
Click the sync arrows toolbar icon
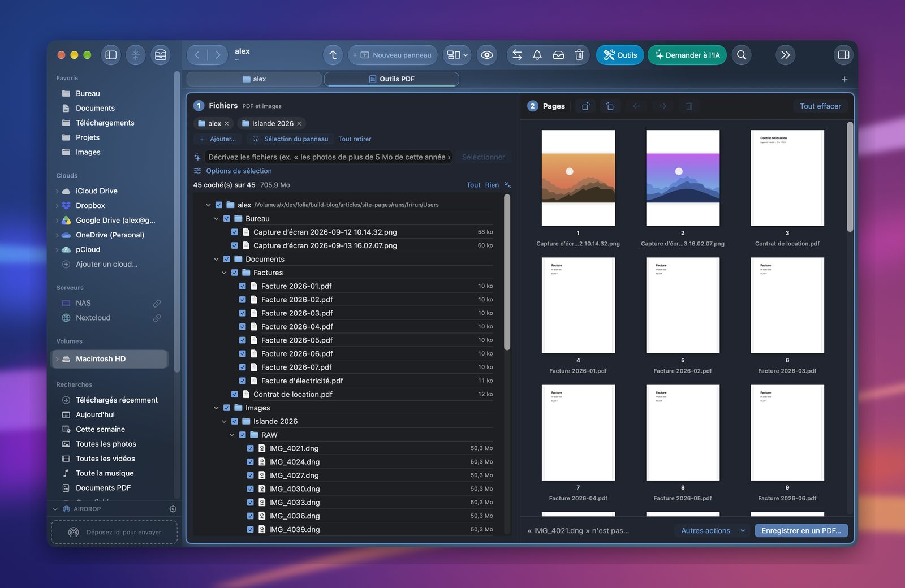point(517,55)
